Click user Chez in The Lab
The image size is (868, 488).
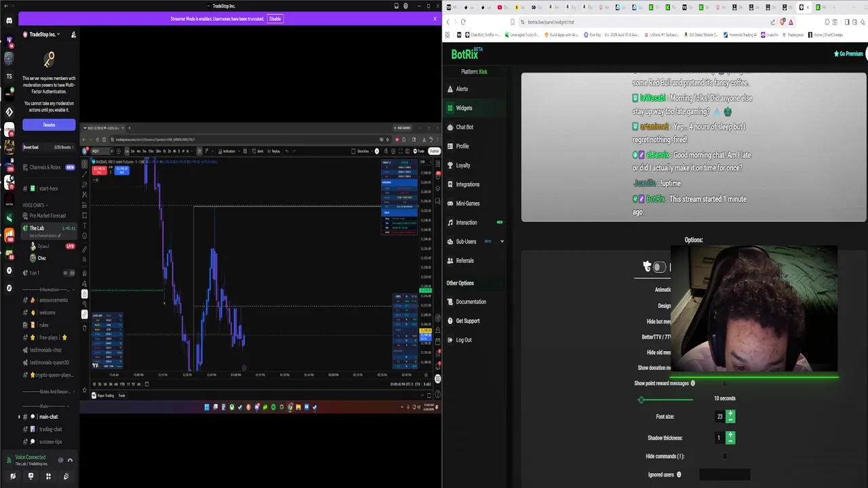pyautogui.click(x=42, y=258)
